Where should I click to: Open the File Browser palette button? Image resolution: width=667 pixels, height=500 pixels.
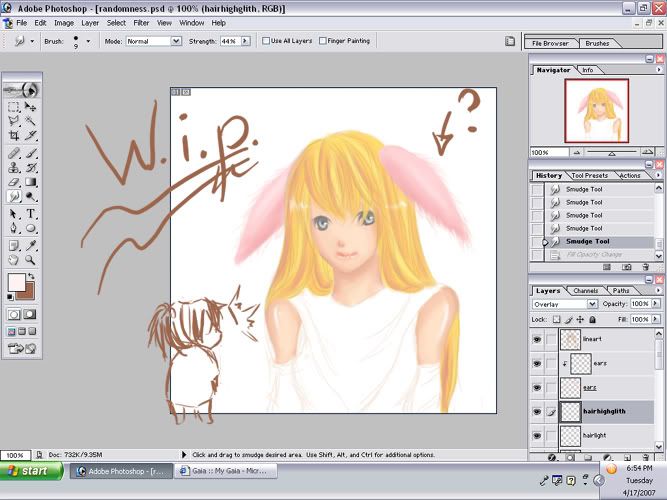(550, 43)
